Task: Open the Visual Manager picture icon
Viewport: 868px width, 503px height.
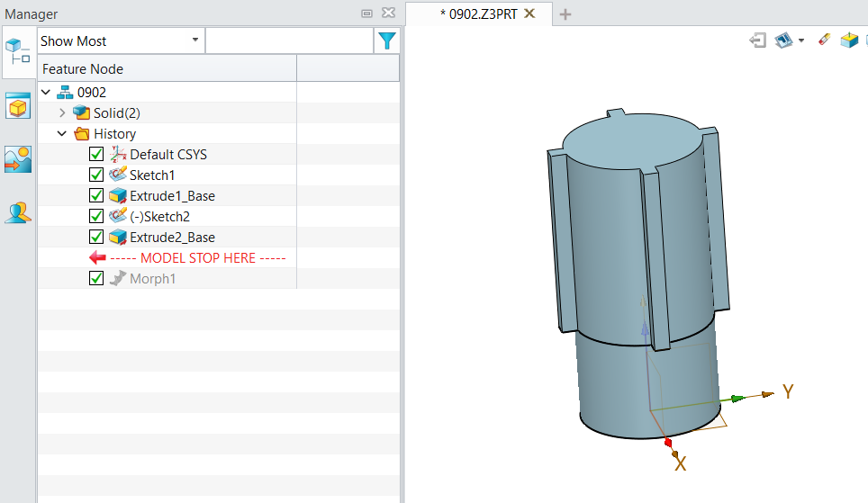Action: [18, 160]
